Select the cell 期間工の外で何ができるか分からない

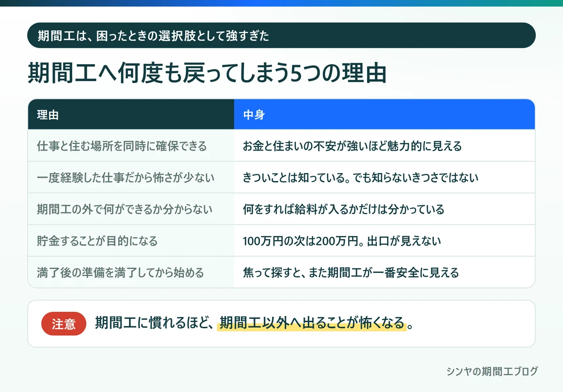pyautogui.click(x=131, y=209)
